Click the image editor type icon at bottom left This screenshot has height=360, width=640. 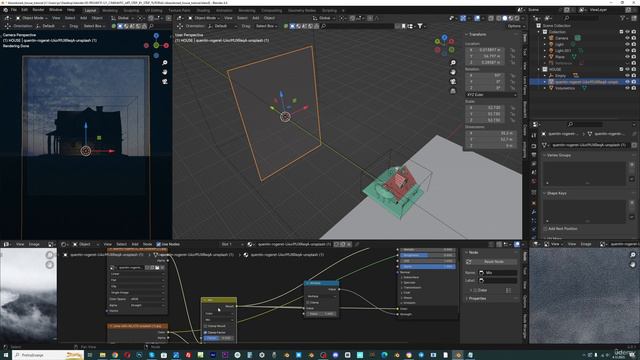pos(6,244)
